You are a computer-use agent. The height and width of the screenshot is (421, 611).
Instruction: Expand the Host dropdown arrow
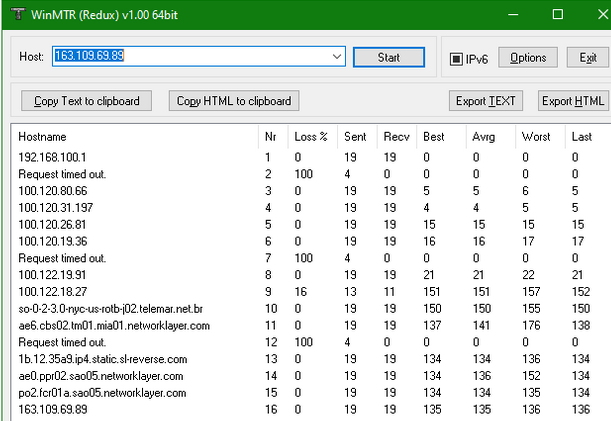pyautogui.click(x=337, y=57)
